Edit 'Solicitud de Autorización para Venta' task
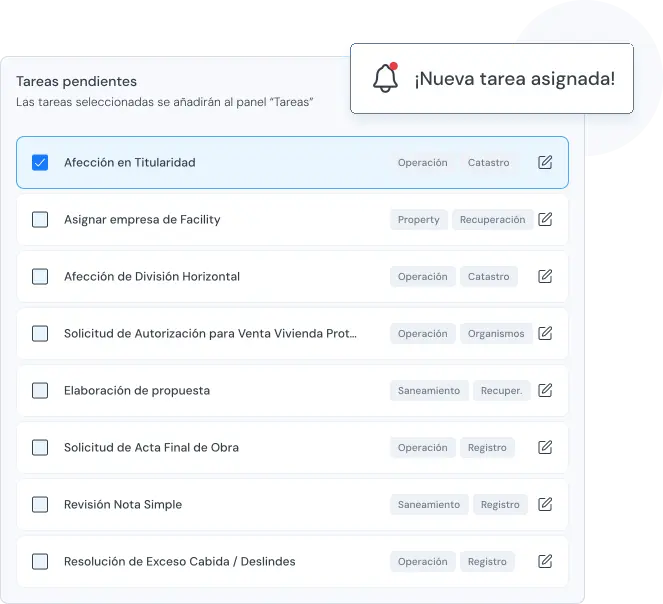Viewport: 663px width, 604px height. pos(545,333)
